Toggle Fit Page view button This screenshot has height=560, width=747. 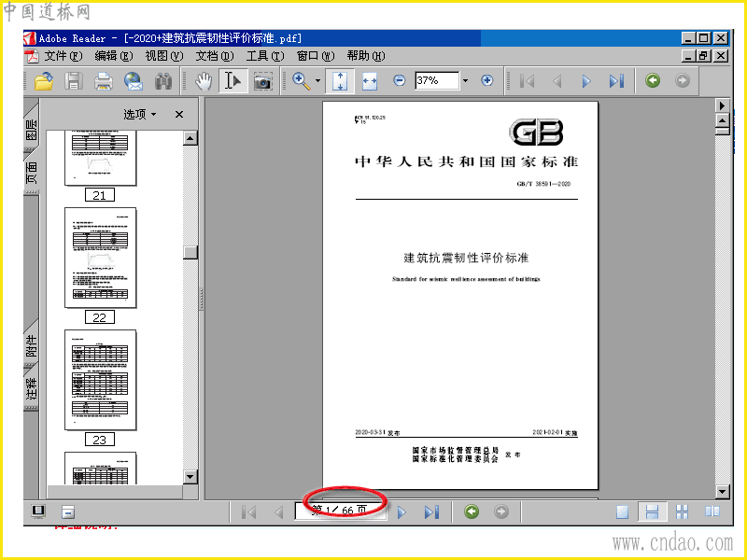coord(340,81)
